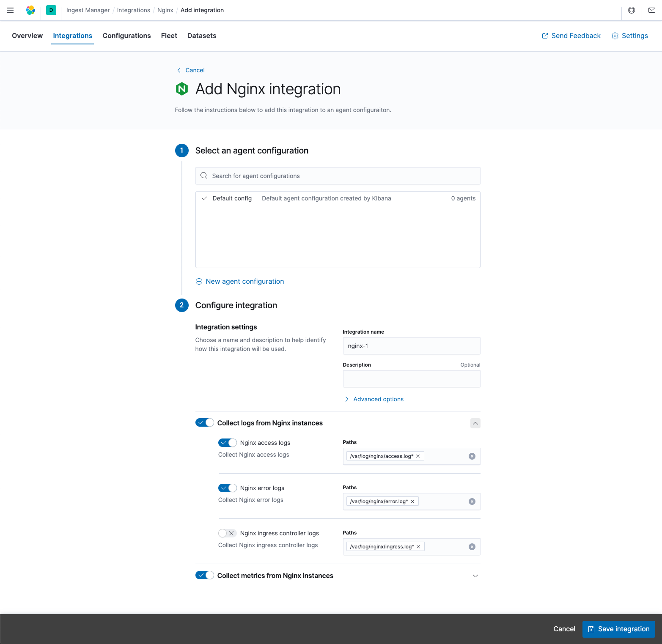Open the newsfeed mail icon
Viewport: 662px width, 644px height.
652,10
